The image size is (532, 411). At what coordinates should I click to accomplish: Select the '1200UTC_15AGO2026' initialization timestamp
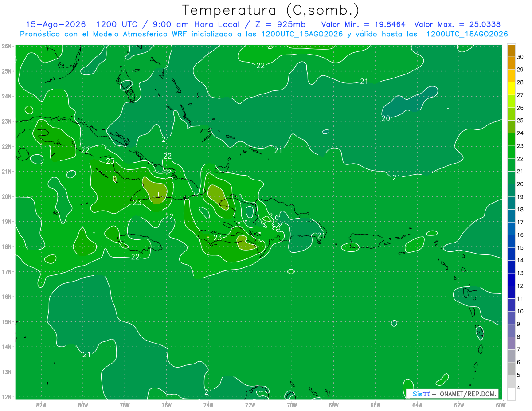click(x=302, y=34)
